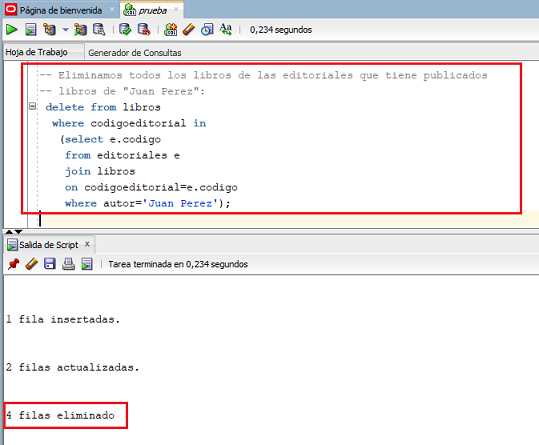Open the Explain Plan dropdown arrow
This screenshot has height=445, width=539.
[x=65, y=30]
